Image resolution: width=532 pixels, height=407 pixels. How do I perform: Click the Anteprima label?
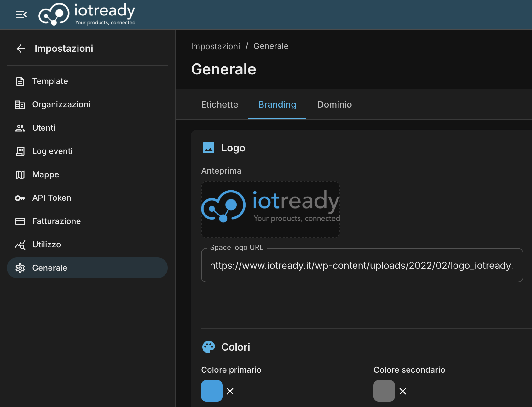click(221, 171)
